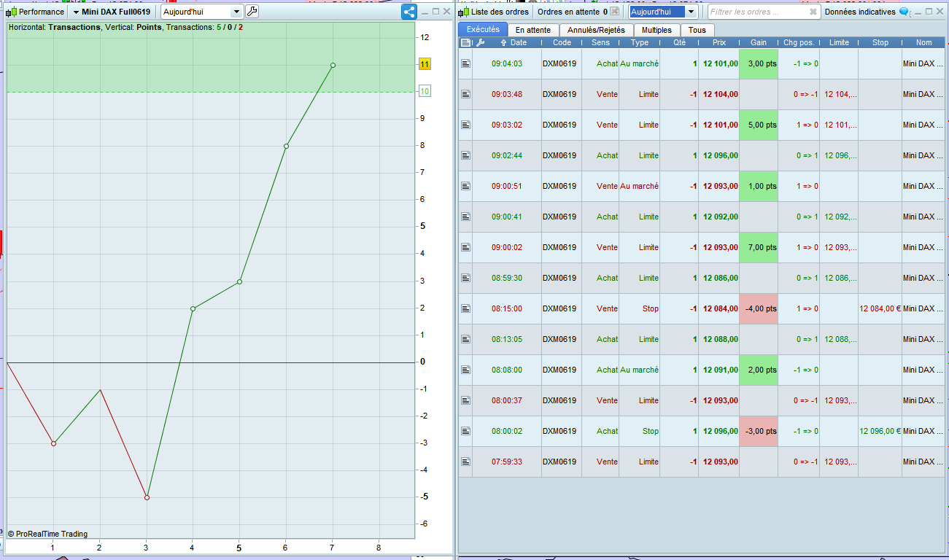Open the column settings wrench in table header
The image size is (949, 560).
480,42
